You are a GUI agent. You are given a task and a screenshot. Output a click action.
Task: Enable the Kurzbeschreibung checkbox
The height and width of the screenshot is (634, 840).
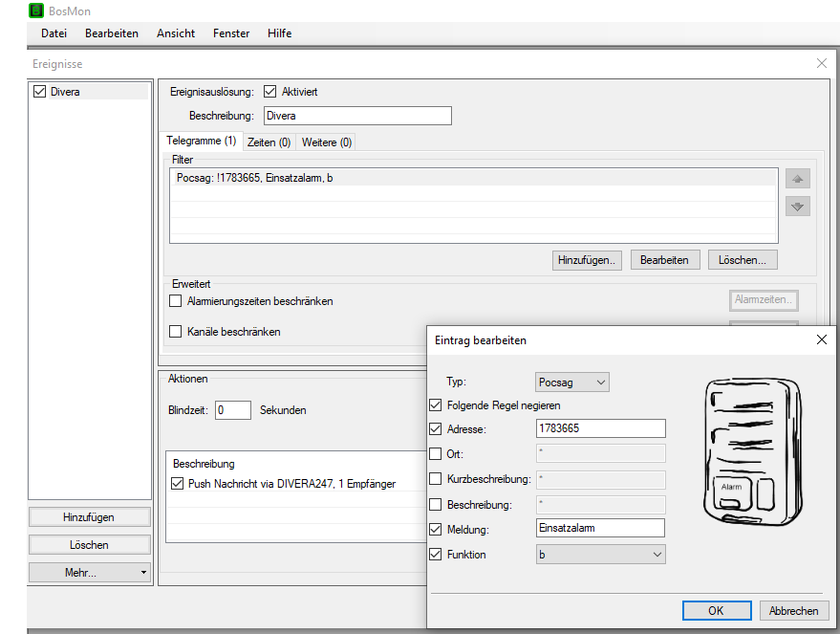point(437,478)
